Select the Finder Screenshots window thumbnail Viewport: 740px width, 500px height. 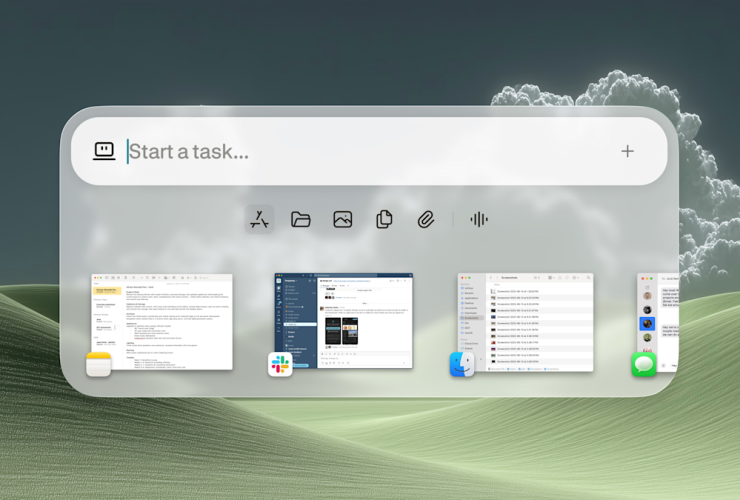[525, 322]
